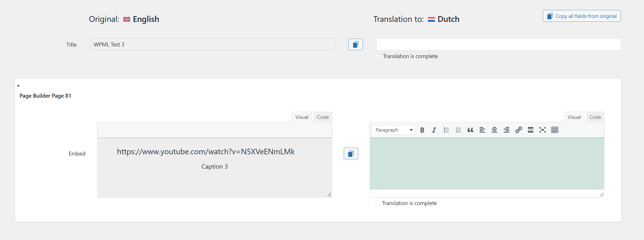Click the Dutch title input field
This screenshot has width=644, height=240.
(x=498, y=44)
